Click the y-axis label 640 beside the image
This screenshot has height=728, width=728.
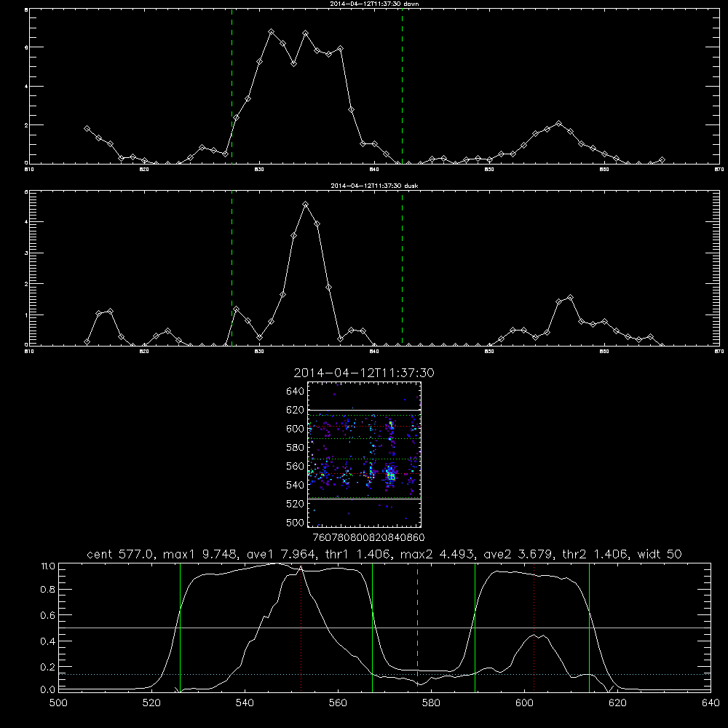click(x=296, y=391)
